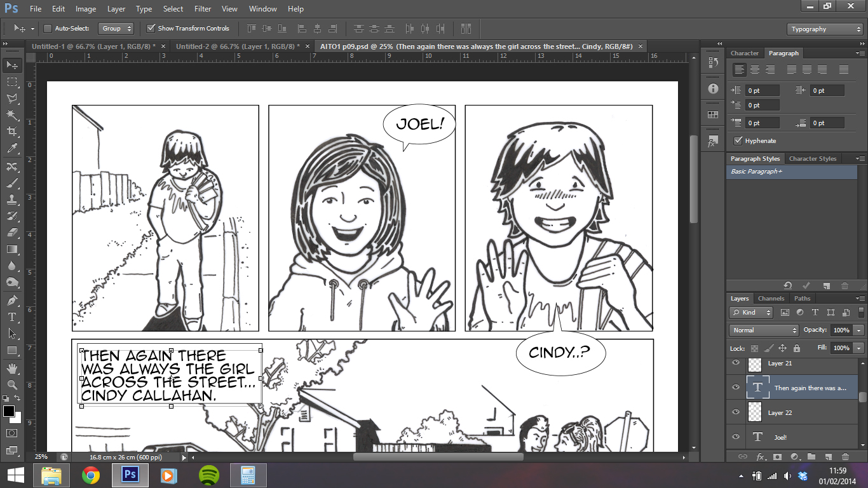
Task: Click the foreground color swatch
Action: [9, 412]
